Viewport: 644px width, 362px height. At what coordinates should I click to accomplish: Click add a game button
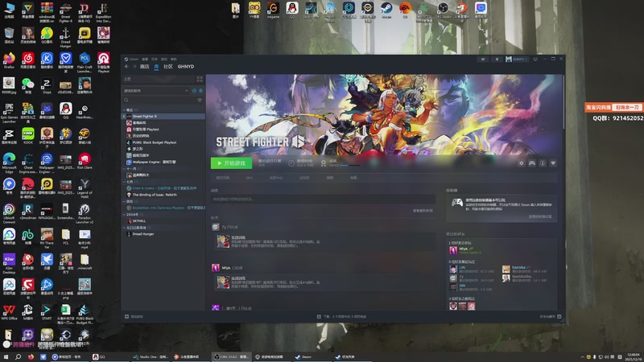[x=134, y=317]
